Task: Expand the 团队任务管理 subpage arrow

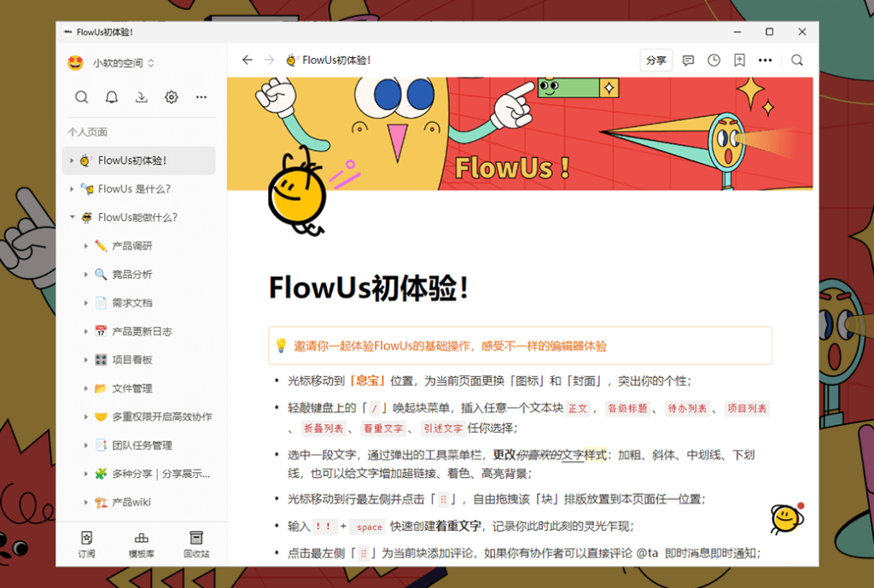Action: [x=86, y=445]
